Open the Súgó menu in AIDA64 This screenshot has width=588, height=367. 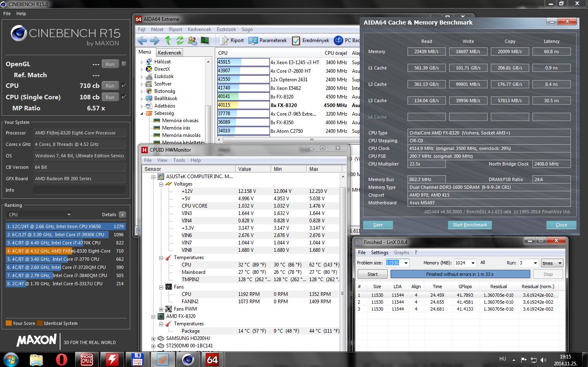pos(247,29)
